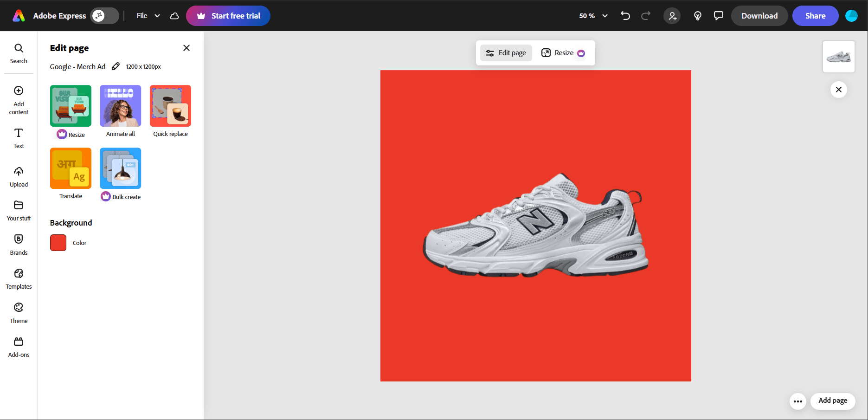
Task: Toggle the switch beside Adobe Express
Action: click(105, 16)
